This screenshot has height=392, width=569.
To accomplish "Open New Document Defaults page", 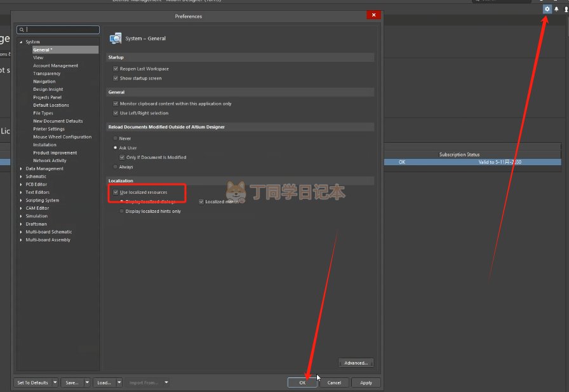I will [58, 121].
